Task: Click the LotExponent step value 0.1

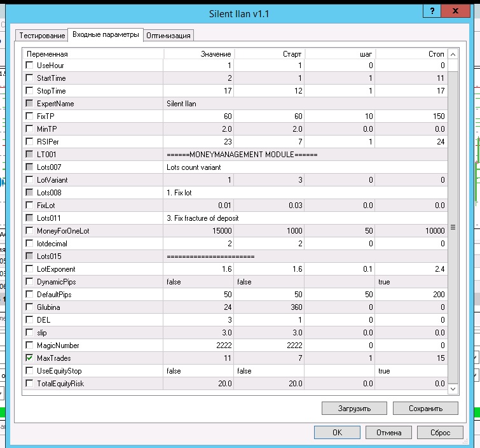Action: tap(339, 269)
